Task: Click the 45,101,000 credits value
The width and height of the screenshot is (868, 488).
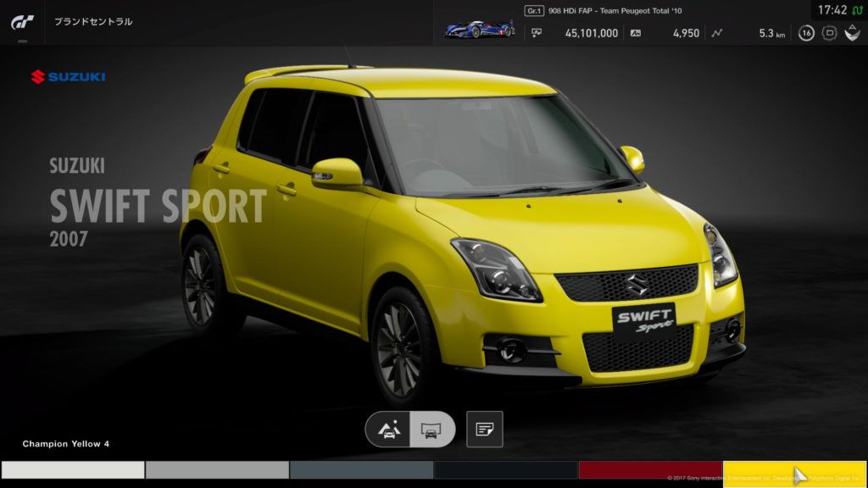Action: pos(591,33)
